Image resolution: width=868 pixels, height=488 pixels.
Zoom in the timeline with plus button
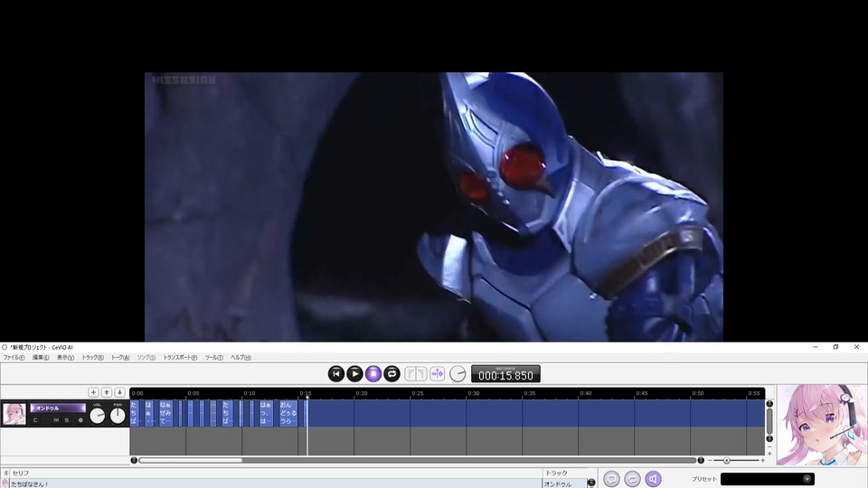(763, 460)
